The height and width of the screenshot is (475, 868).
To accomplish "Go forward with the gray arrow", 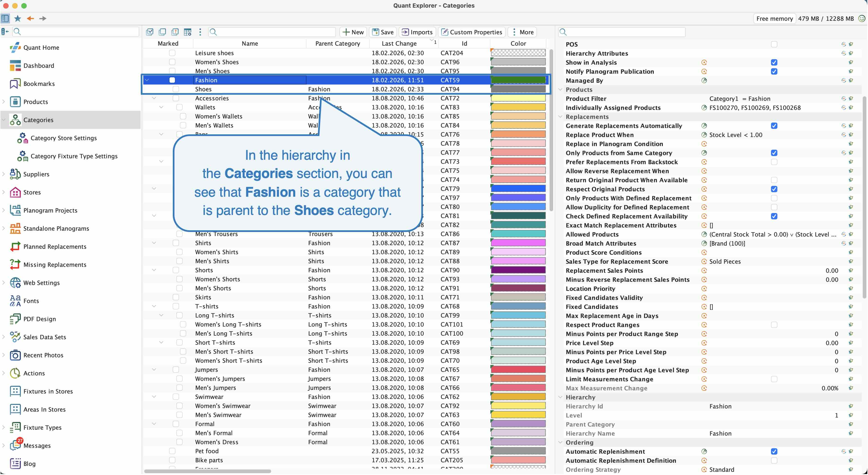I will [x=43, y=18].
